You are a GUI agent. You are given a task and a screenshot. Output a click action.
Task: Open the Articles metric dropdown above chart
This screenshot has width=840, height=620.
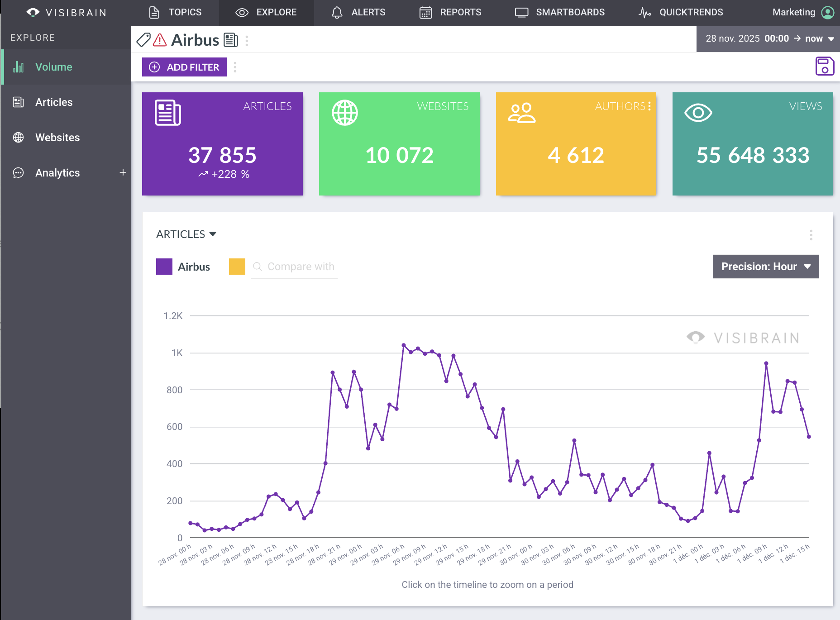tap(186, 234)
